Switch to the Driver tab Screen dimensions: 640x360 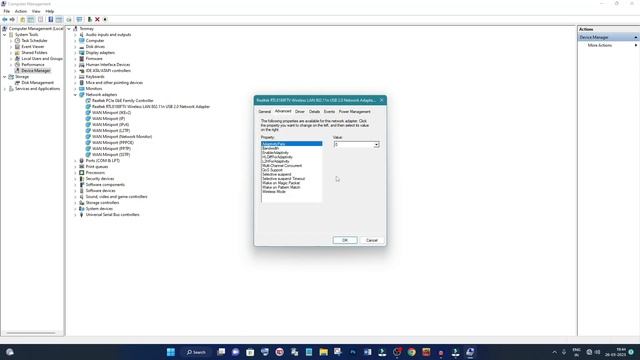(x=300, y=111)
